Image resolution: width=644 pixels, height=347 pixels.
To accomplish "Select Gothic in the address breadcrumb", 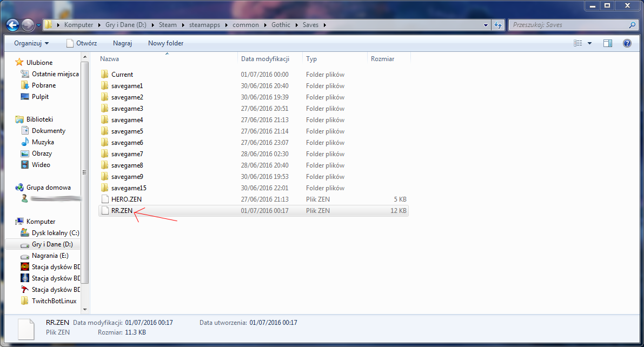I will pos(281,25).
